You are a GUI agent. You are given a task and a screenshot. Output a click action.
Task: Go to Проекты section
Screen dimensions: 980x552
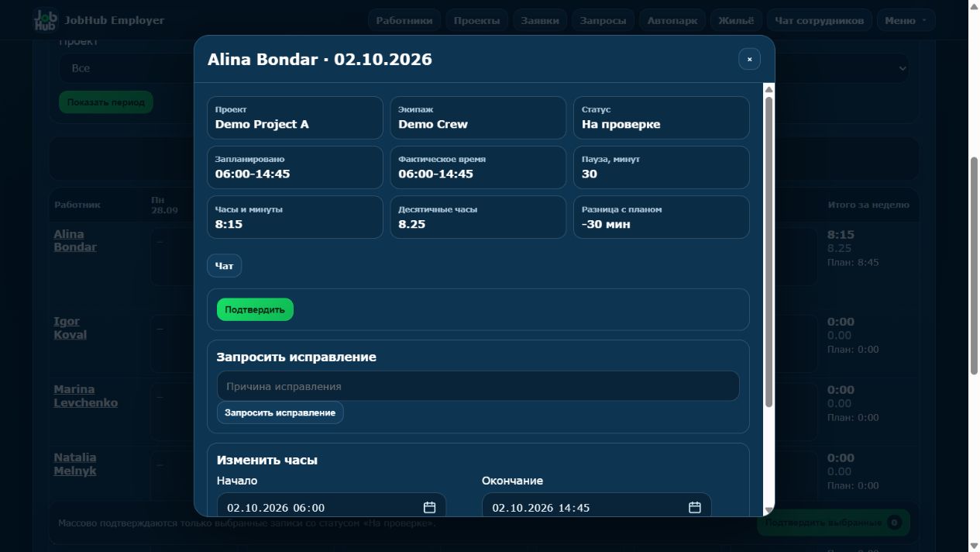point(477,21)
